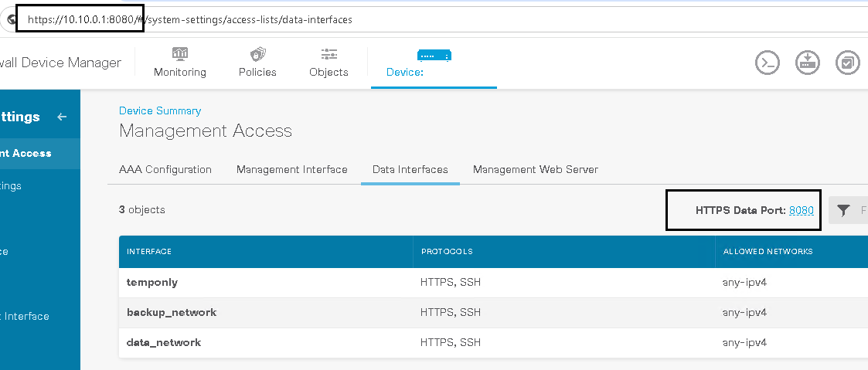The width and height of the screenshot is (868, 370).
Task: Open the task list icon
Action: [x=848, y=63]
